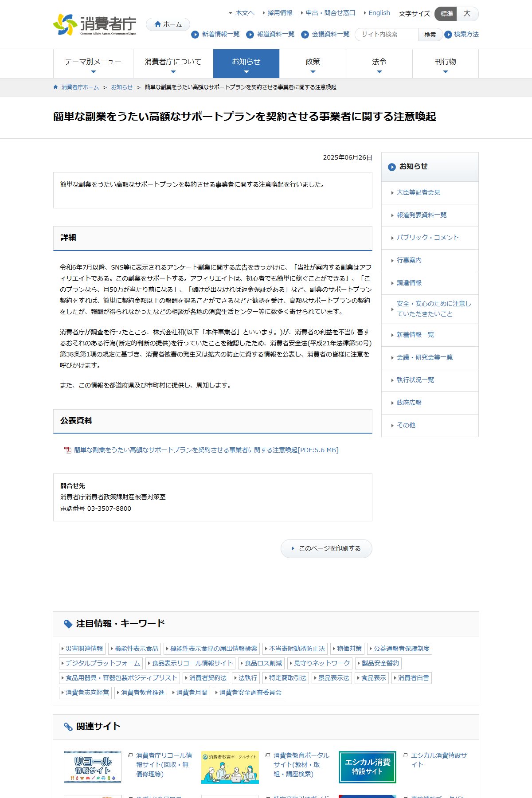This screenshot has width=532, height=798.
Task: Select 消費者契約法 keyword
Action: 206,678
